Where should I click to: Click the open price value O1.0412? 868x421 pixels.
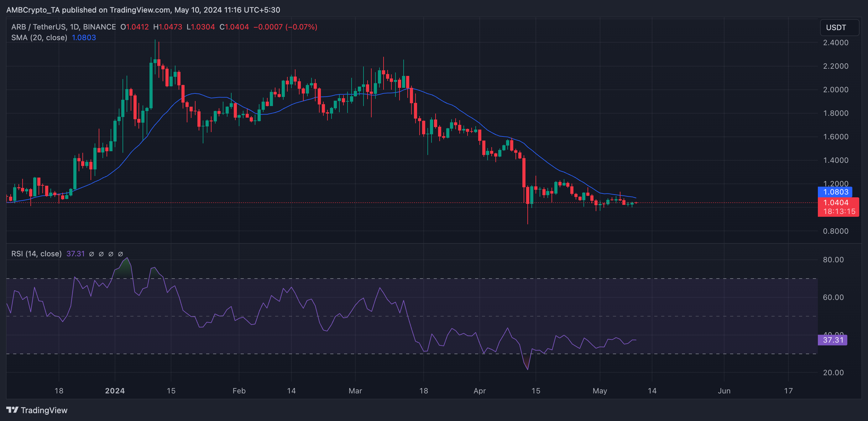point(134,27)
